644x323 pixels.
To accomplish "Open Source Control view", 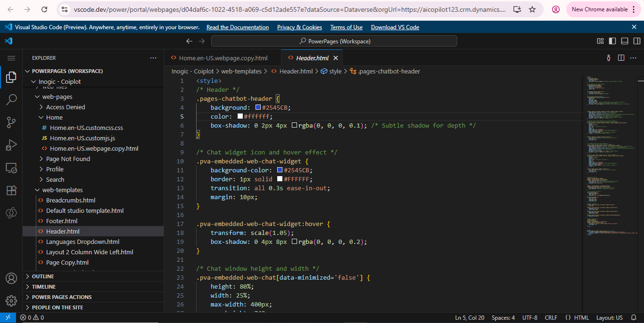I will tap(11, 122).
